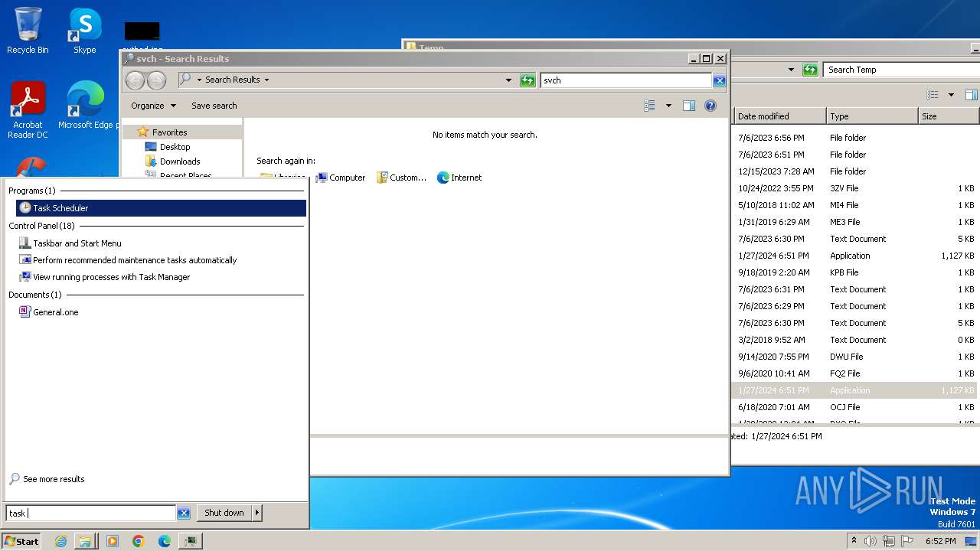Select the DWU File row in Temp

click(x=855, y=357)
